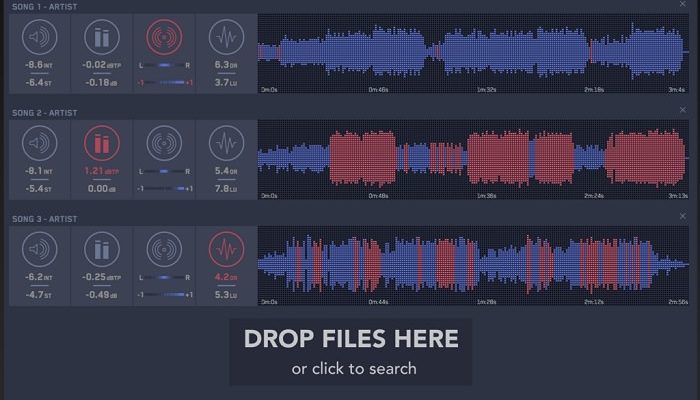
Task: Click Song 2's loudness speaker icon
Action: tap(40, 144)
